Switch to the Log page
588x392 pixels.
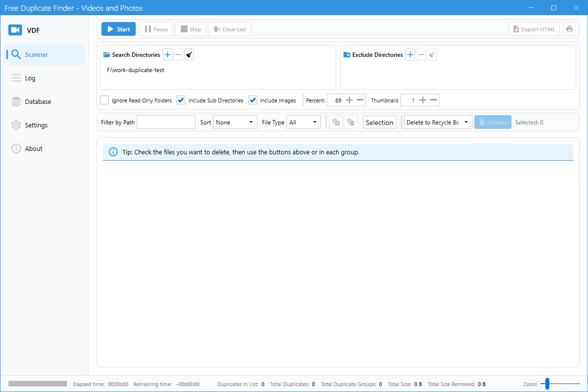(x=45, y=78)
